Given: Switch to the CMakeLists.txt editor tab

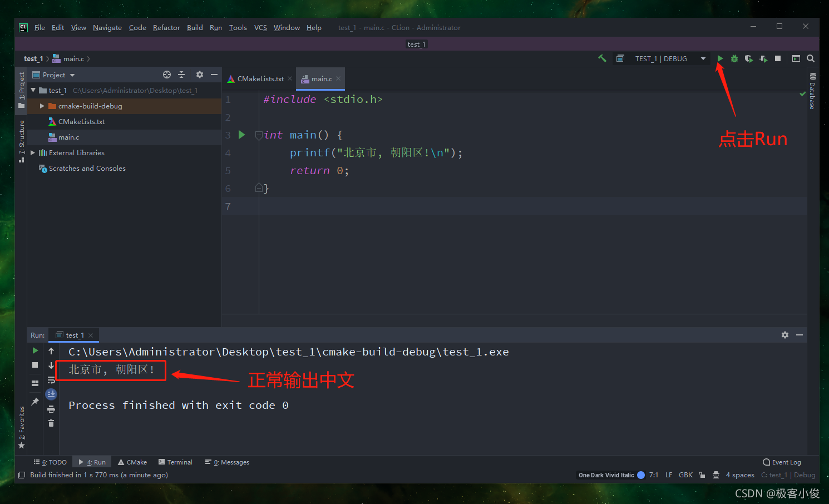Looking at the screenshot, I should 260,79.
